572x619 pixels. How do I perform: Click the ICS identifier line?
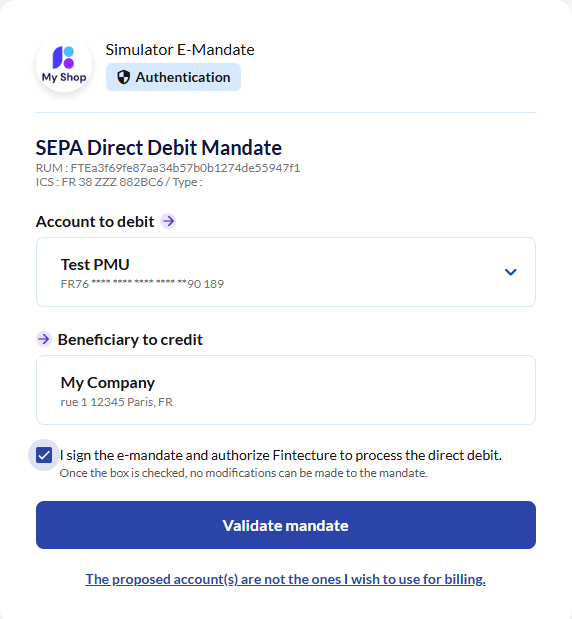point(119,182)
